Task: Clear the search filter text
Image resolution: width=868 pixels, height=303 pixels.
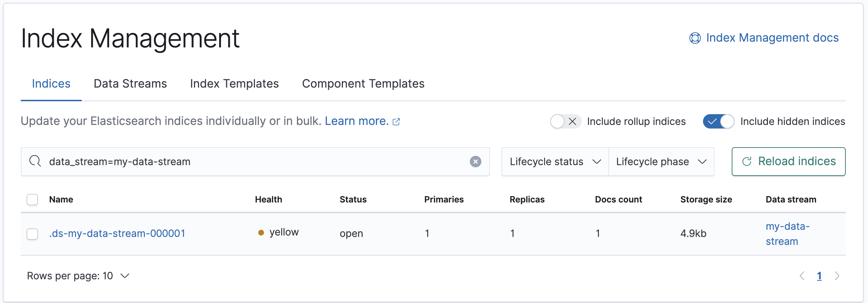Action: point(475,162)
